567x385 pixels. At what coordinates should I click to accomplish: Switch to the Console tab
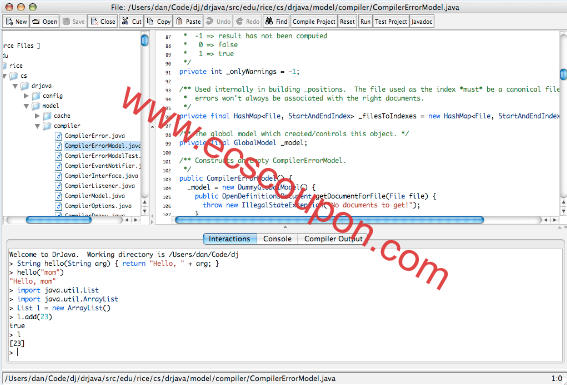pos(277,239)
